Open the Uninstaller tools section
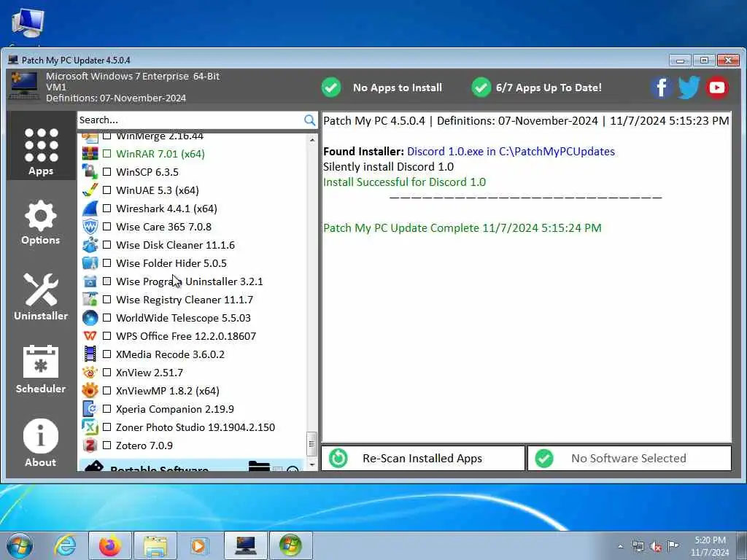Image resolution: width=747 pixels, height=560 pixels. (x=41, y=297)
